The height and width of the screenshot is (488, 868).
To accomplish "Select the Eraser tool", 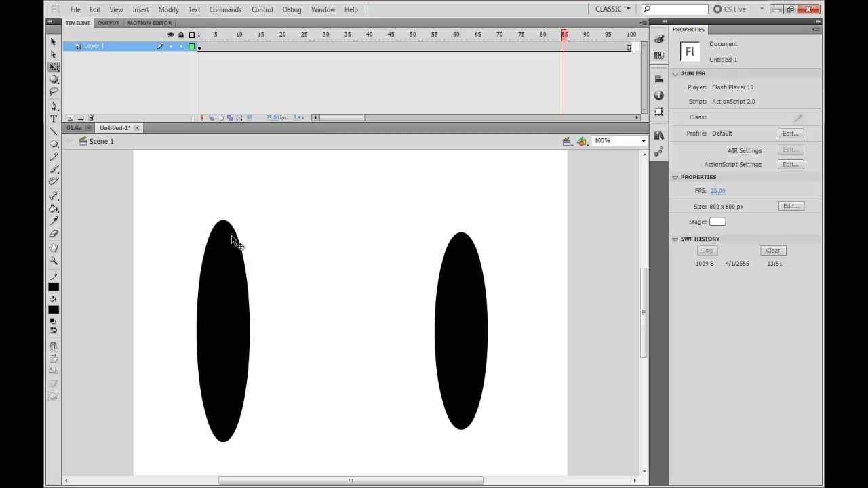I will coord(54,234).
